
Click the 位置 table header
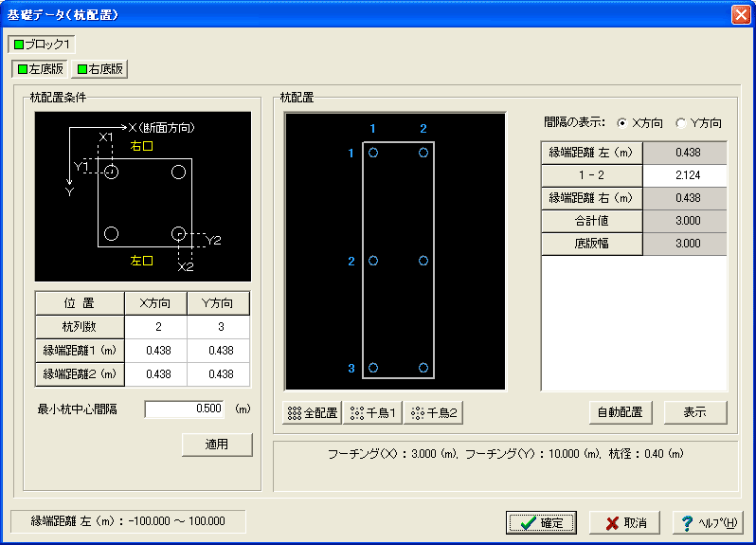tap(80, 303)
